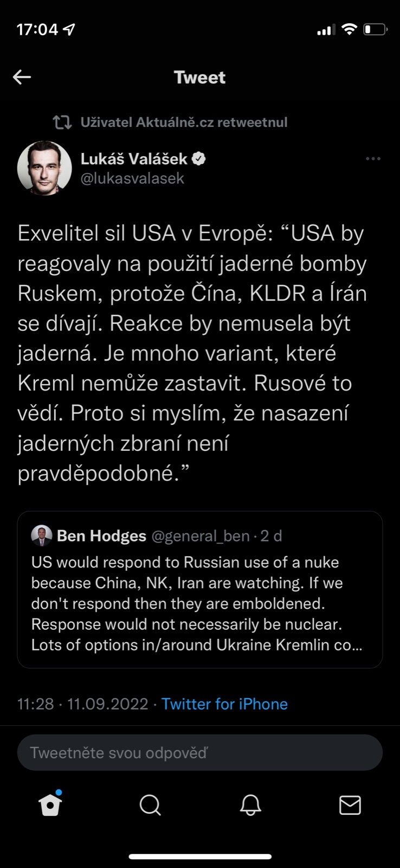Tap the retweet icon beside Aktuálně.cz
The height and width of the screenshot is (868, 400).
pos(62,123)
